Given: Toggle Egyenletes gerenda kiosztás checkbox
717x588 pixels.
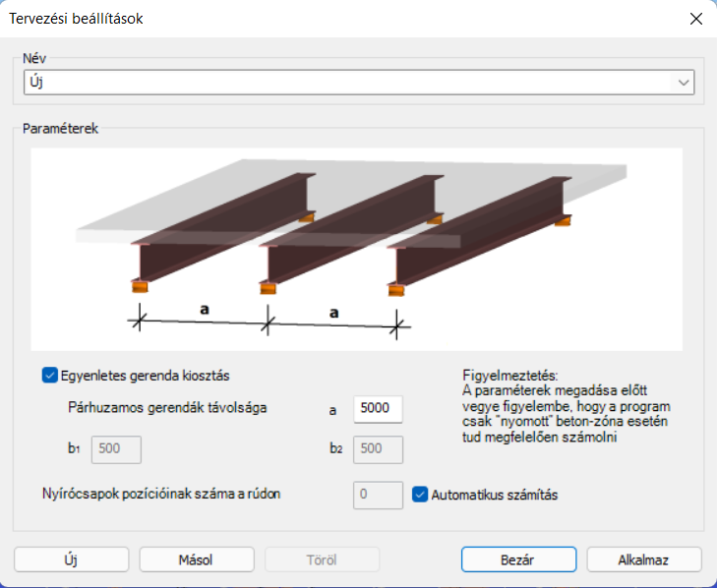Looking at the screenshot, I should (x=50, y=376).
